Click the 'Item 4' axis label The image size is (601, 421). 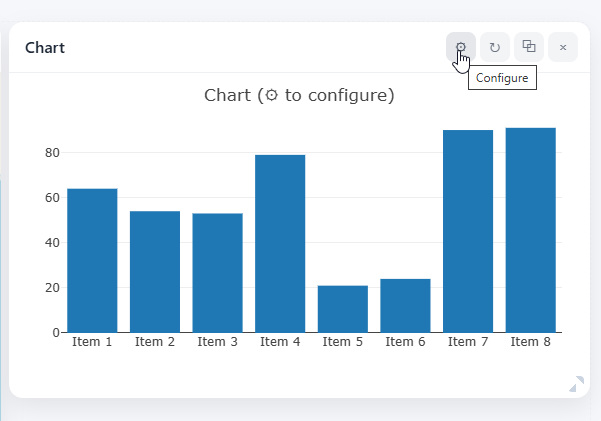(x=280, y=342)
